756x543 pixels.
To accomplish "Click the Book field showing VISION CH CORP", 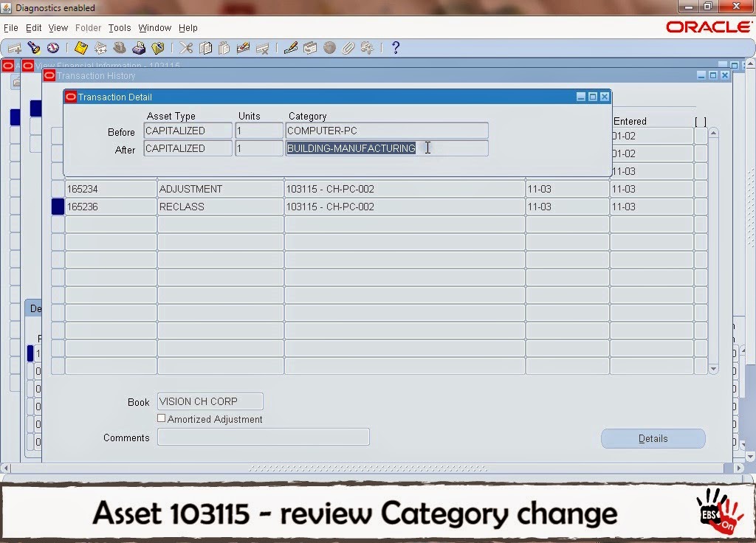I will pyautogui.click(x=210, y=401).
